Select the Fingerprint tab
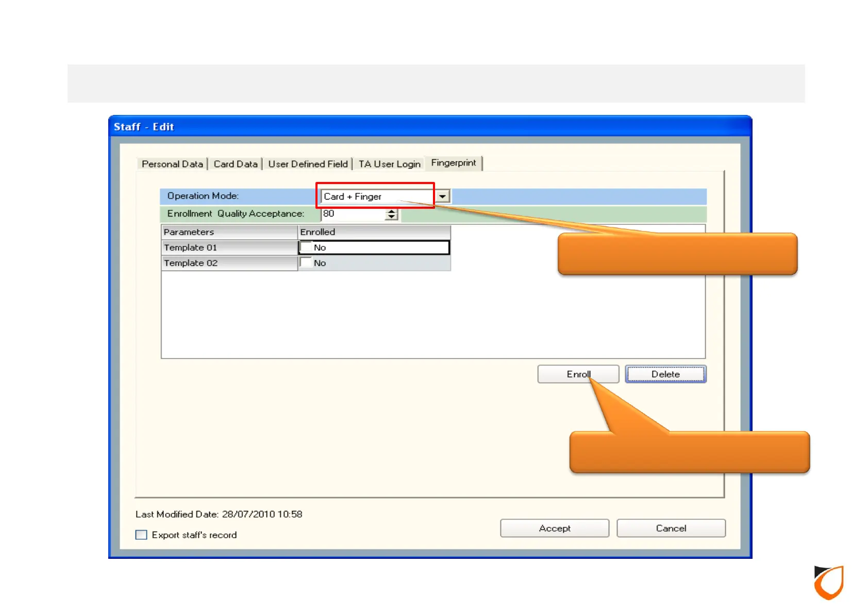Viewport: 868px width, 614px height. (x=454, y=163)
